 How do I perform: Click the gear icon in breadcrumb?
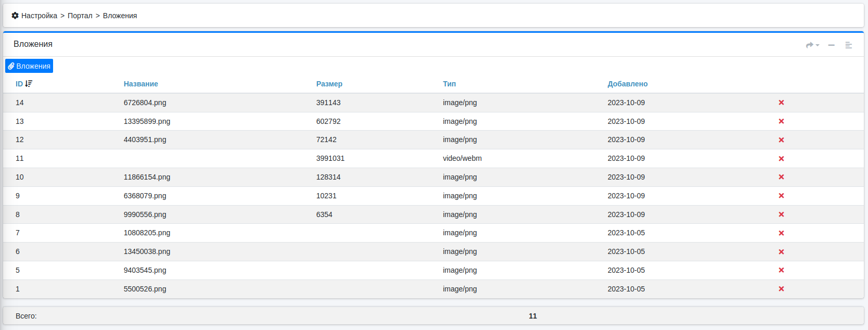pos(15,16)
